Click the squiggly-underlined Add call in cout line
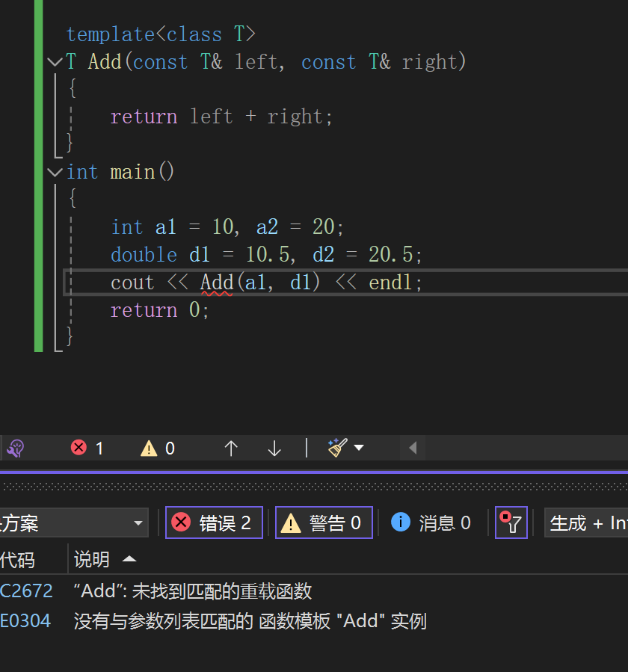Screen dimensions: 628x672 pyautogui.click(x=217, y=283)
